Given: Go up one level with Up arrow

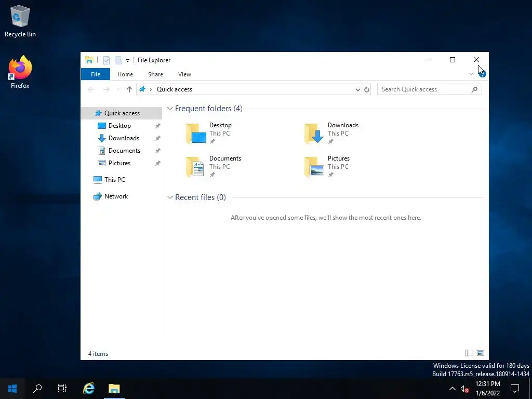Looking at the screenshot, I should [129, 89].
